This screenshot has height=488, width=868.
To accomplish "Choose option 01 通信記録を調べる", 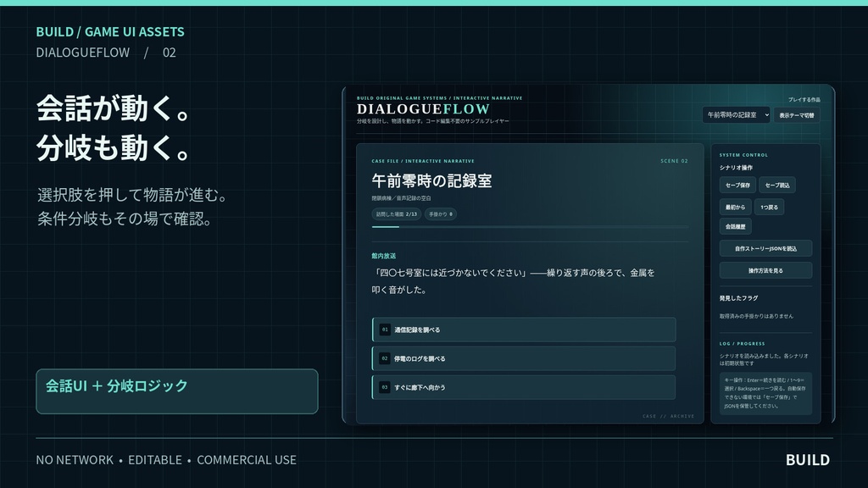I will pyautogui.click(x=524, y=330).
